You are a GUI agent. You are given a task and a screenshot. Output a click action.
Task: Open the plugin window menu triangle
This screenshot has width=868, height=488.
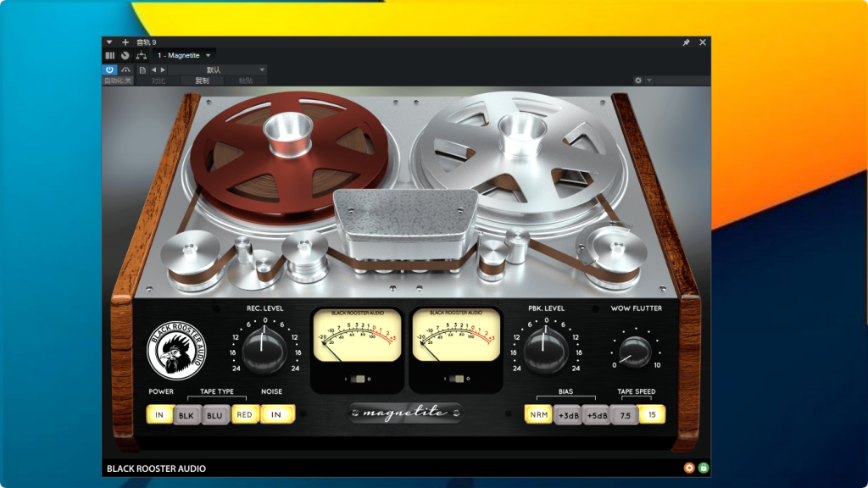coord(109,42)
